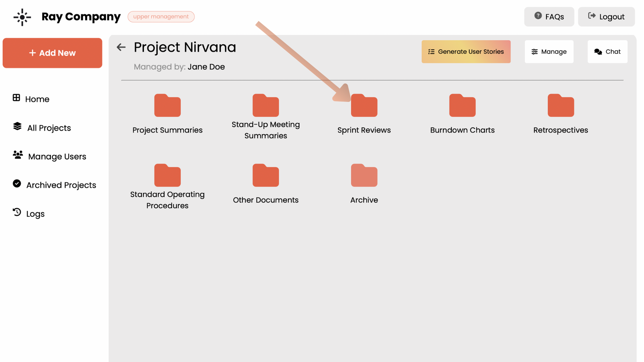
Task: Open Stand-Up Meeting Summaries folder
Action: [x=266, y=106]
